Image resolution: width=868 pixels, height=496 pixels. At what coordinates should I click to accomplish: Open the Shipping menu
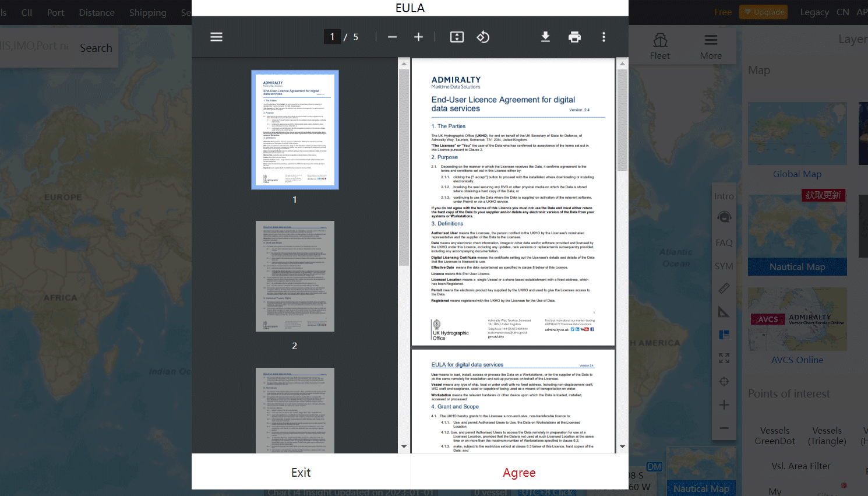coord(147,12)
